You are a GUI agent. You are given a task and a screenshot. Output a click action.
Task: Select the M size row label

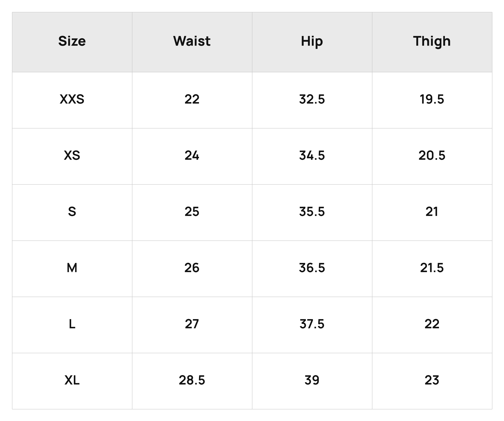tap(72, 269)
